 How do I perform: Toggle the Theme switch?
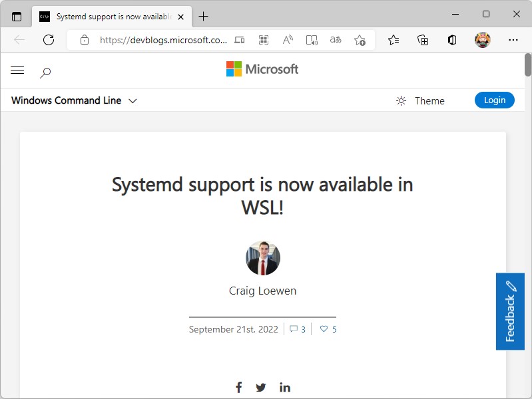(420, 100)
